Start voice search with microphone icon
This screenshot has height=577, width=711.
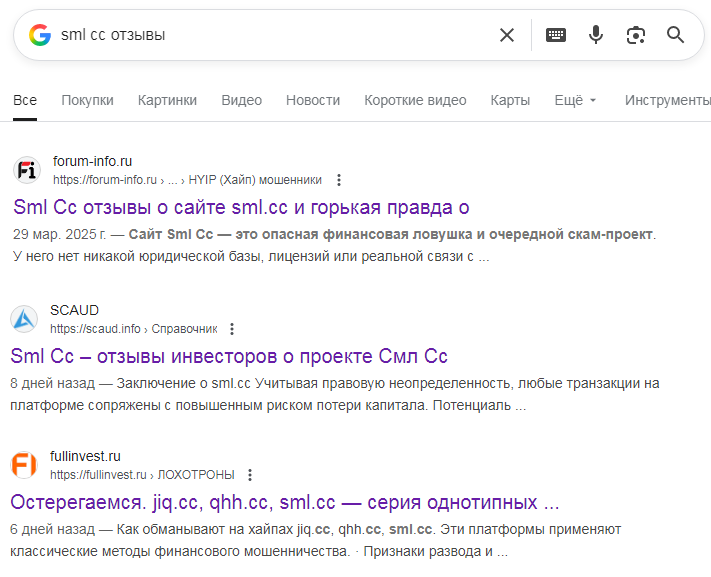point(596,35)
